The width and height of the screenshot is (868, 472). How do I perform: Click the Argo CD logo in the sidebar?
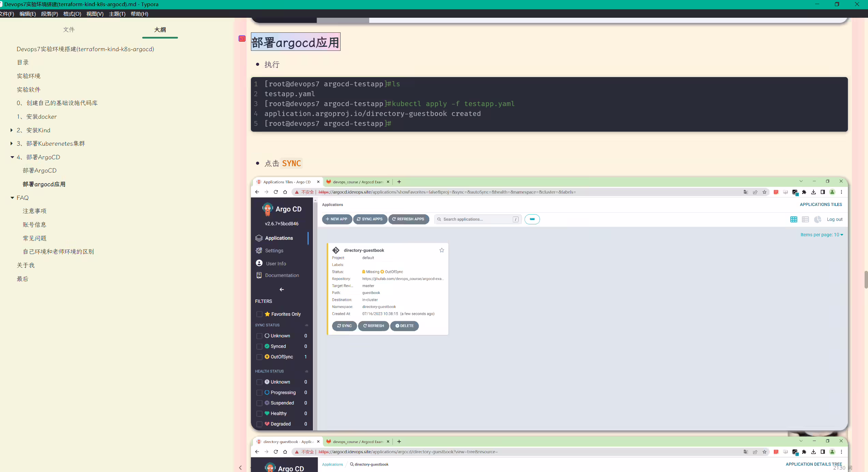(268, 209)
